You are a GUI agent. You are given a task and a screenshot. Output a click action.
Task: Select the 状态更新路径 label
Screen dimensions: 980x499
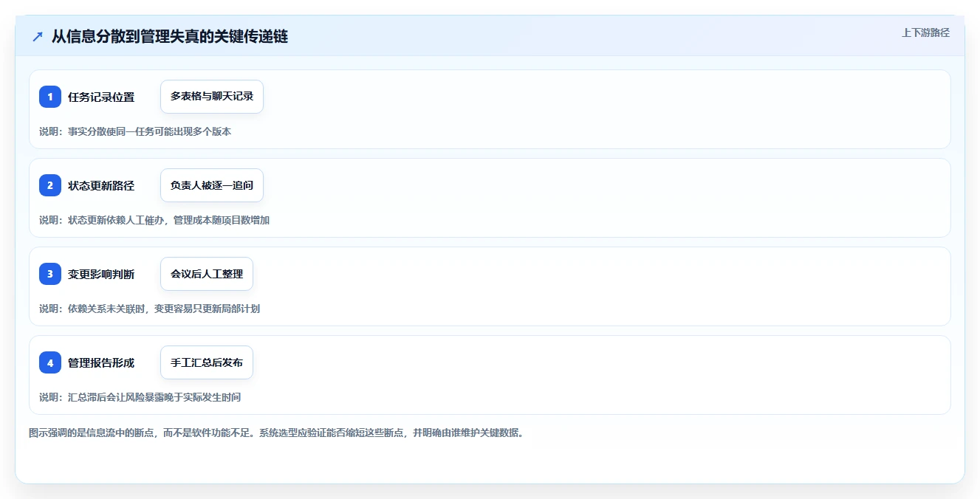tap(101, 185)
